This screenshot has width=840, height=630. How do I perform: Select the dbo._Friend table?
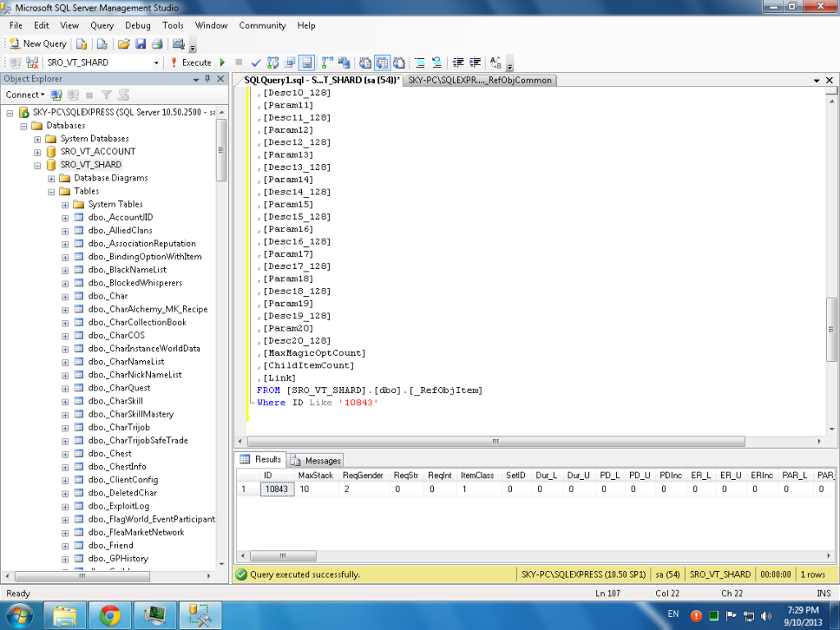[x=111, y=546]
